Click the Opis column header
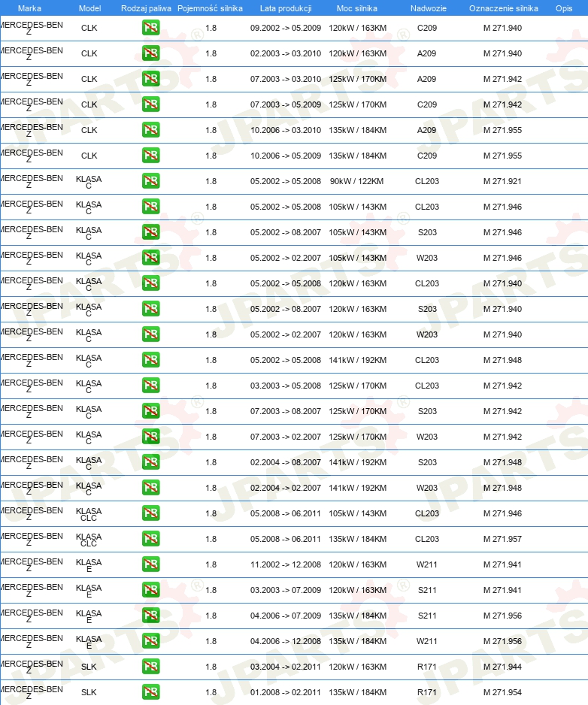This screenshot has width=588, height=705. click(x=564, y=8)
